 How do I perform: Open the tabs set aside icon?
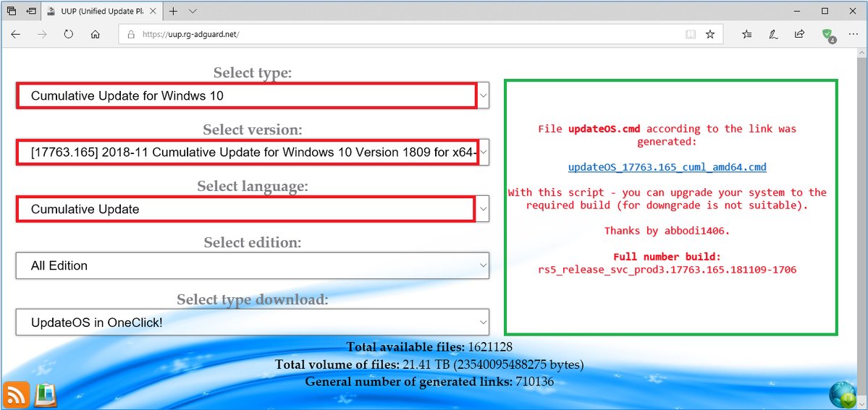(12, 11)
